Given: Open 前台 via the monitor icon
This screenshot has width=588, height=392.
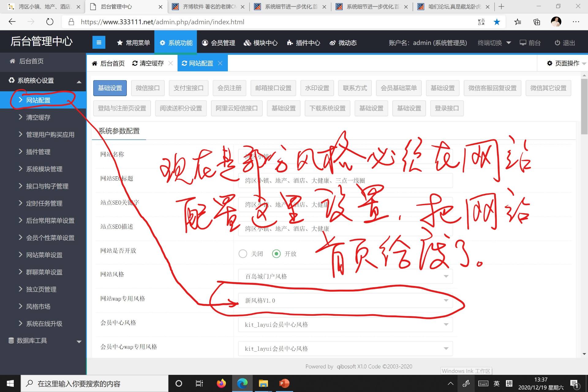Looking at the screenshot, I should click(x=523, y=43).
